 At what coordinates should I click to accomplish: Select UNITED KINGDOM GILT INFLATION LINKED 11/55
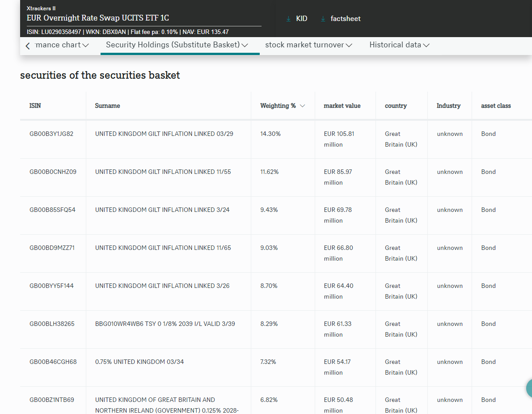(163, 172)
